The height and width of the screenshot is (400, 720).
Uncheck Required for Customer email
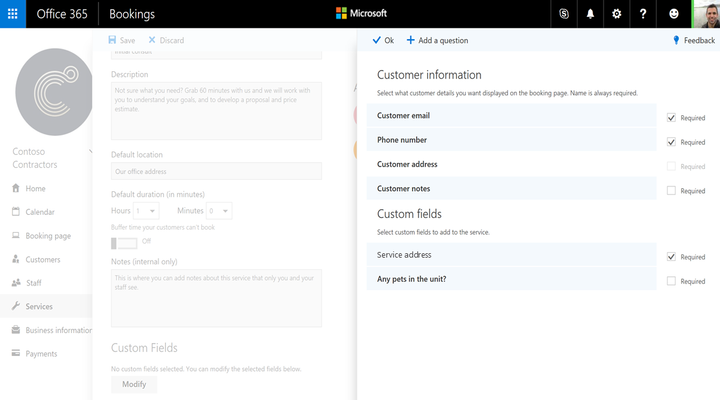click(x=671, y=118)
